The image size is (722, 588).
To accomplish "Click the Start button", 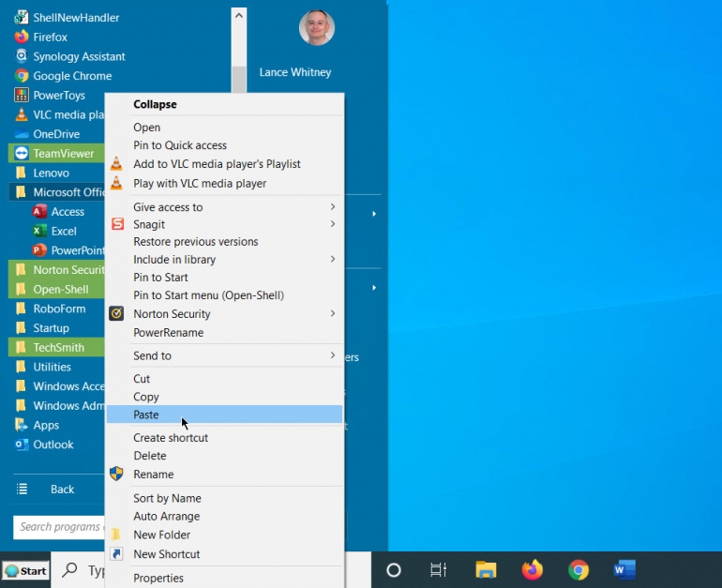I will pyautogui.click(x=25, y=570).
